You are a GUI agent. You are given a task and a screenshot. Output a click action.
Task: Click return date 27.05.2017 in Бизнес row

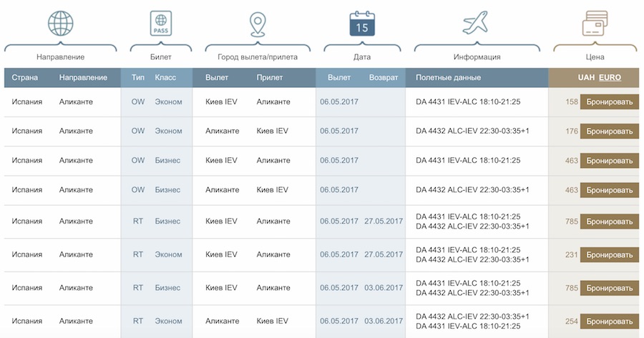(x=384, y=222)
